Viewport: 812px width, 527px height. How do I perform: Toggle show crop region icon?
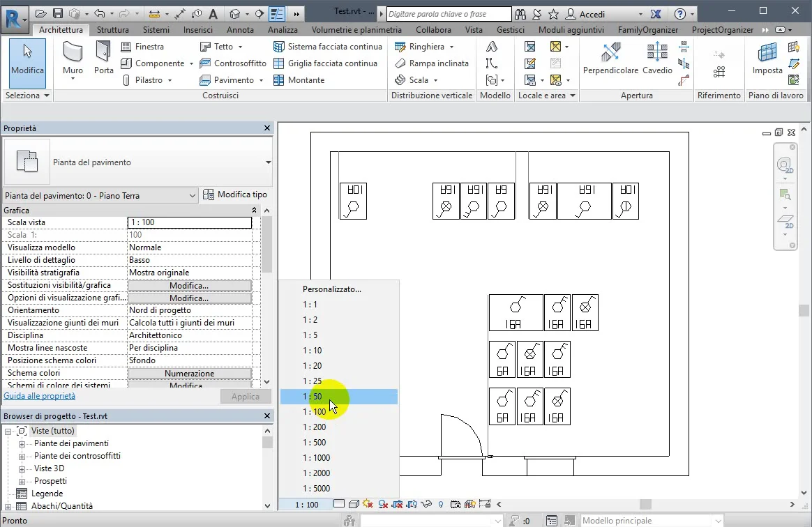412,504
